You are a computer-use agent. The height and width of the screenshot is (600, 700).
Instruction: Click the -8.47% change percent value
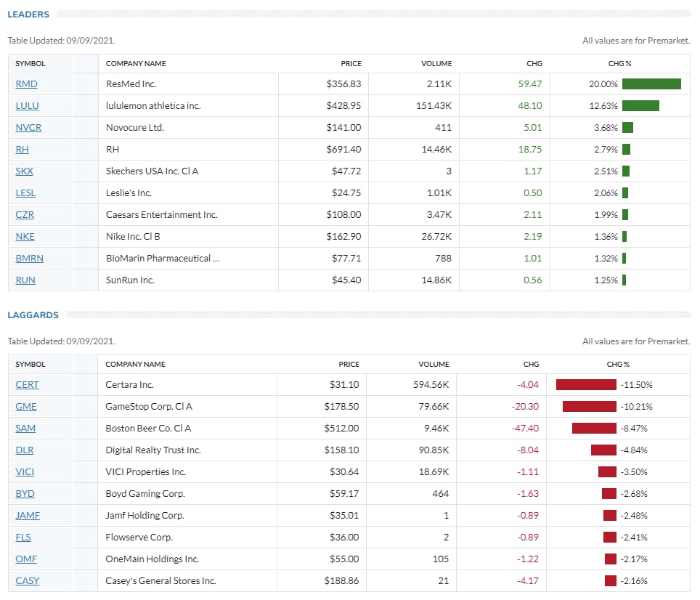[634, 429]
